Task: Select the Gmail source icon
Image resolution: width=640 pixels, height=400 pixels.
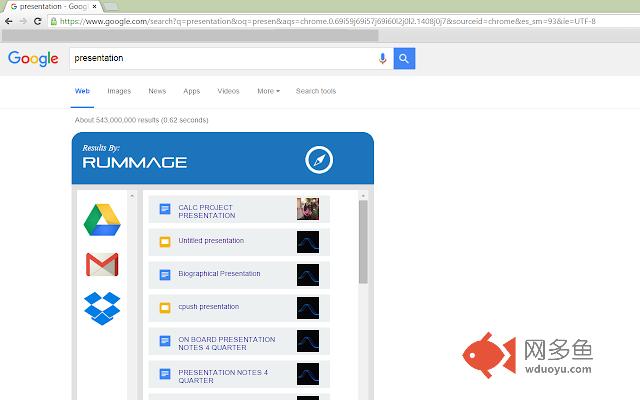Action: pos(102,264)
